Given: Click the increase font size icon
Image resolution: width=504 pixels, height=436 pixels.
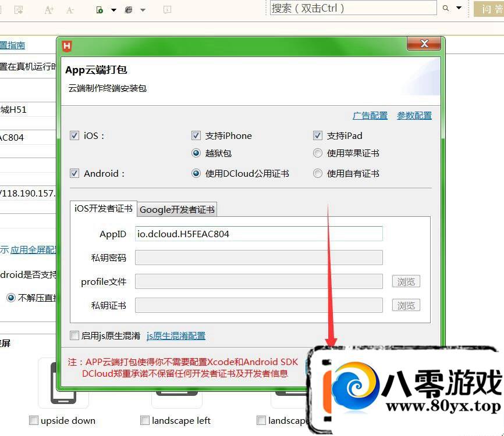Looking at the screenshot, I should point(49,10).
